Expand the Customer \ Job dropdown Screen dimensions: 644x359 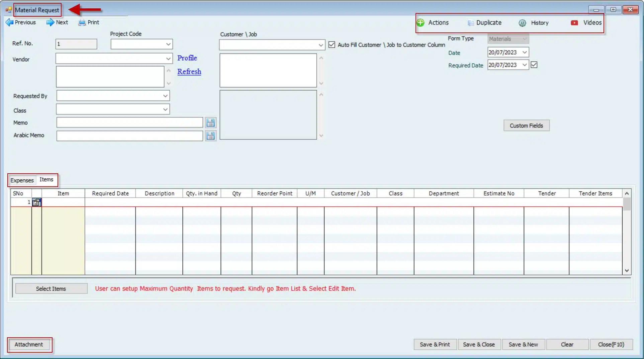[320, 45]
